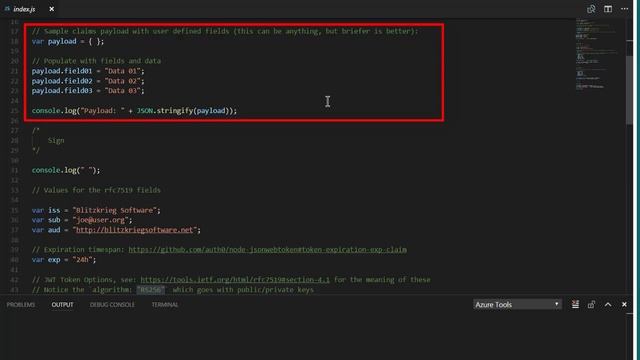Switch to the PROBLEMS panel tab
This screenshot has width=640, height=360.
[x=21, y=305]
